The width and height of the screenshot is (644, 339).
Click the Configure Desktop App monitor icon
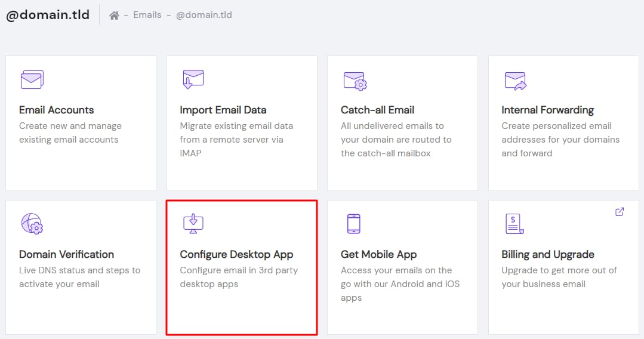[193, 223]
